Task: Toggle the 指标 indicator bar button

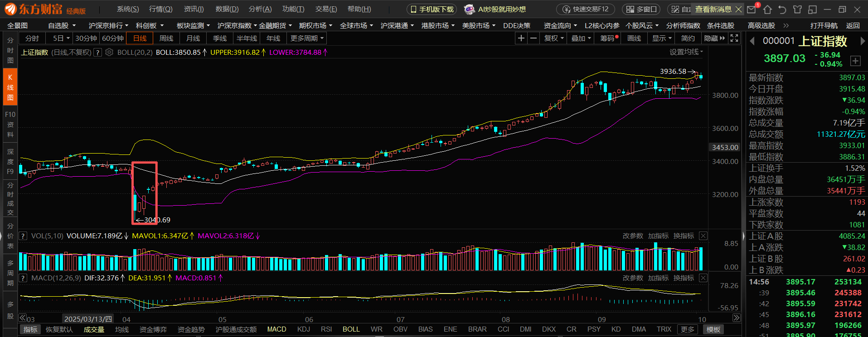Action: pos(30,329)
